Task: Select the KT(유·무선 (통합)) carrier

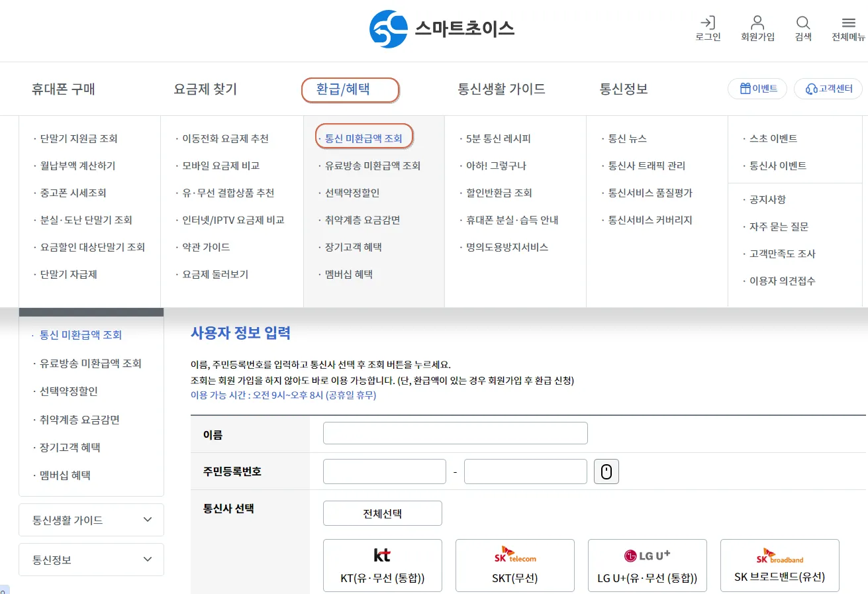Action: click(x=382, y=565)
